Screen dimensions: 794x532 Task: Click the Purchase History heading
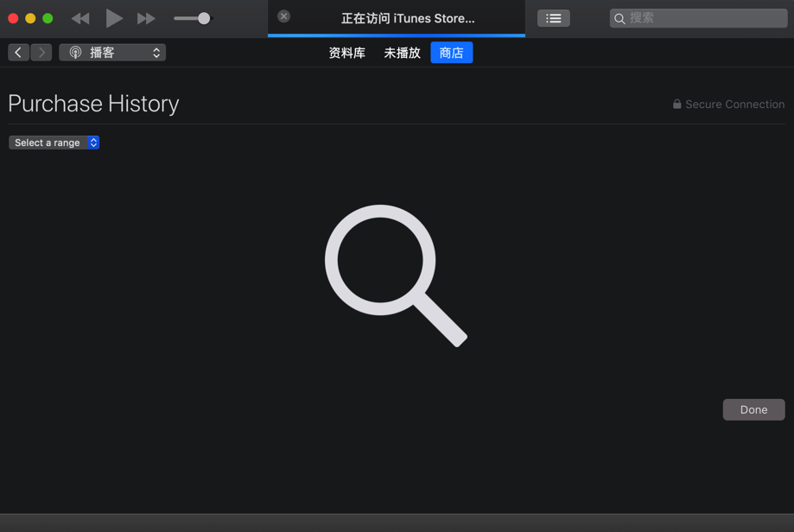click(x=93, y=104)
